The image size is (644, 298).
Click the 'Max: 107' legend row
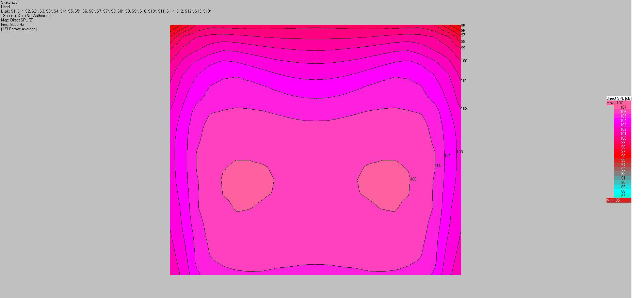[619, 103]
